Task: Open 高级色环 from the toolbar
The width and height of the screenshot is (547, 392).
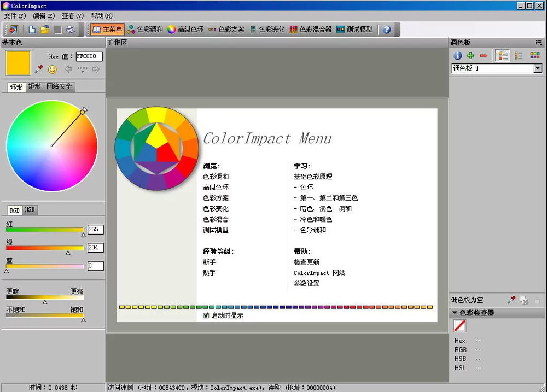Action: (x=185, y=30)
